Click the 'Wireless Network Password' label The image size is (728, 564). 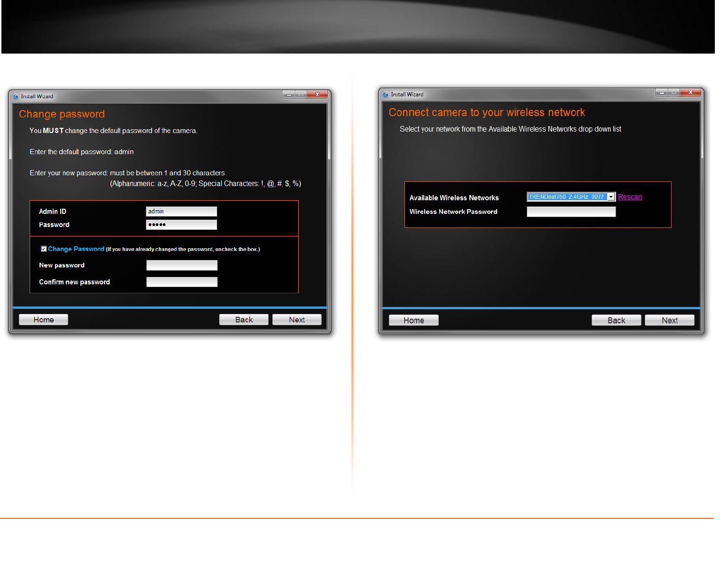click(453, 211)
